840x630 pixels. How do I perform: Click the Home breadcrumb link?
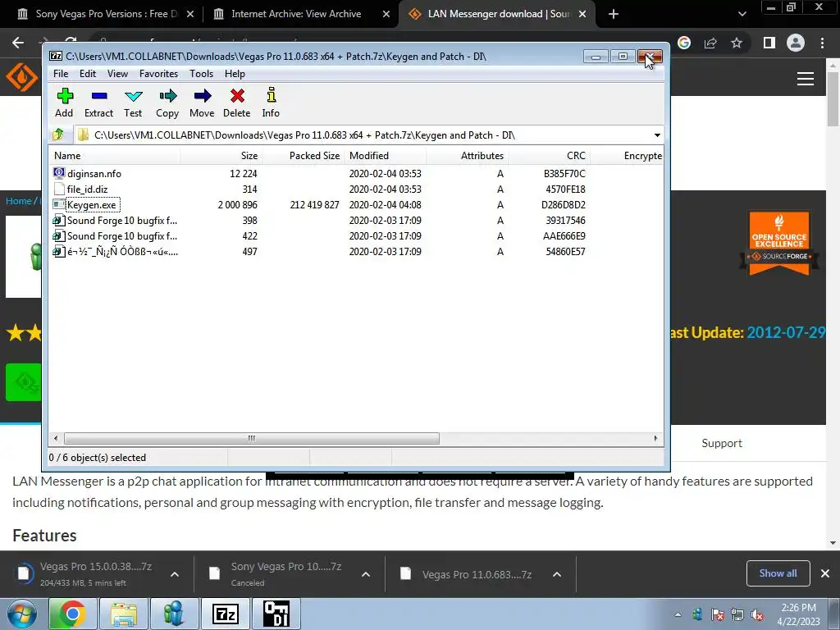(x=19, y=201)
